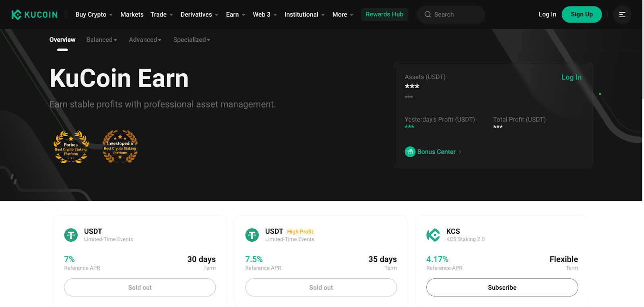
Task: Select the Overview tab
Action: [x=62, y=40]
